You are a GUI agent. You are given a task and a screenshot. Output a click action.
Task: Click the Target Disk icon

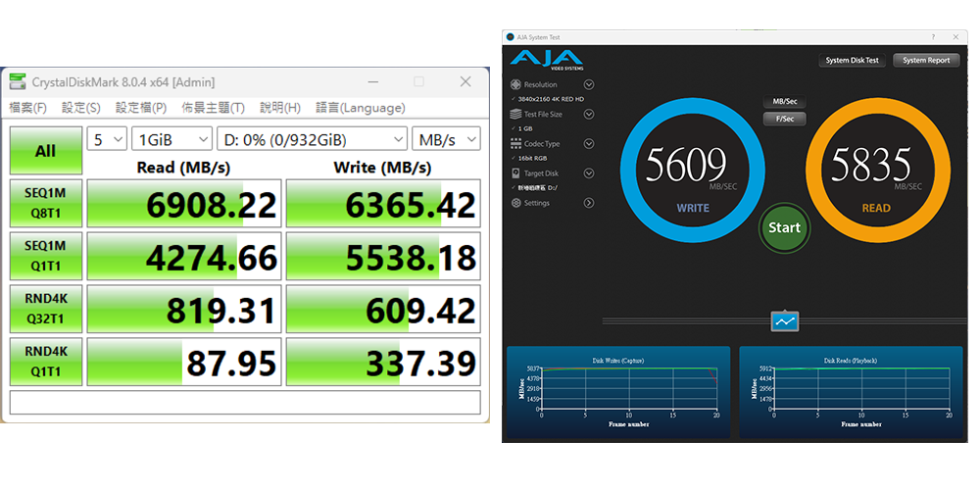515,173
